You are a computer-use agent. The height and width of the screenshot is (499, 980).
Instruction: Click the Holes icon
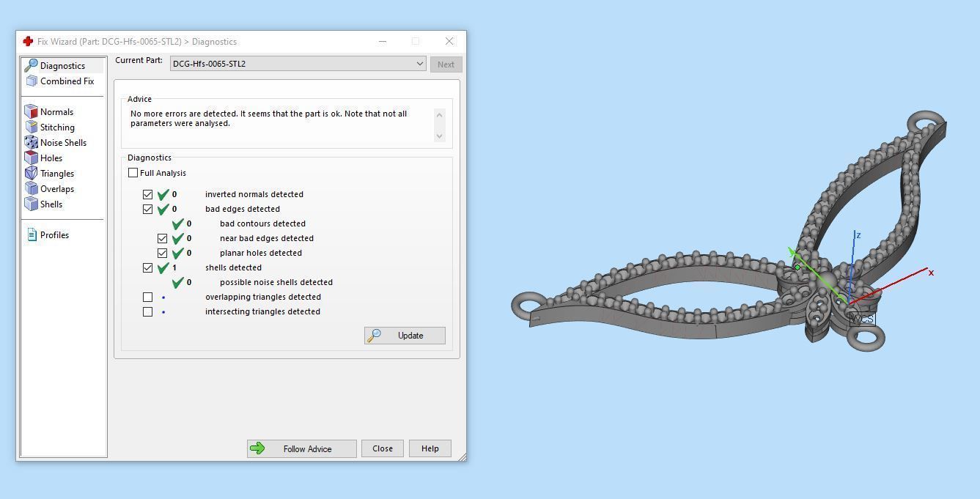(31, 158)
